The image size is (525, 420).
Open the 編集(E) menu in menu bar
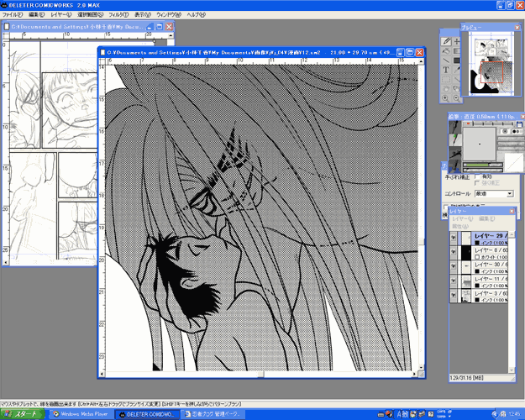point(36,15)
